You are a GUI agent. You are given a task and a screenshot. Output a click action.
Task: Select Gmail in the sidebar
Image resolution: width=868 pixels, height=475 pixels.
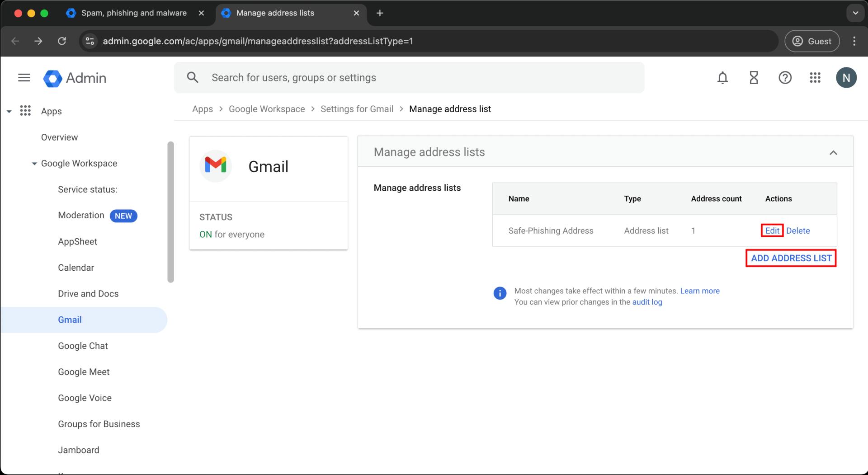coord(84,320)
